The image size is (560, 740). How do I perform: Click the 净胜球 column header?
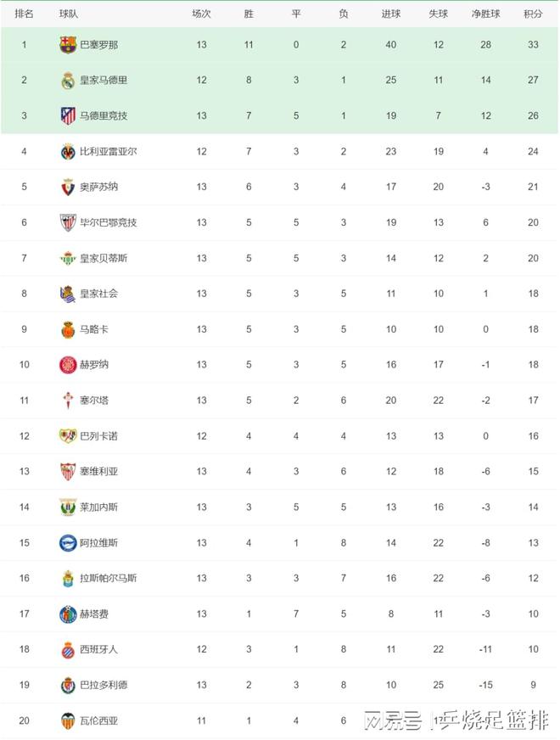[487, 14]
